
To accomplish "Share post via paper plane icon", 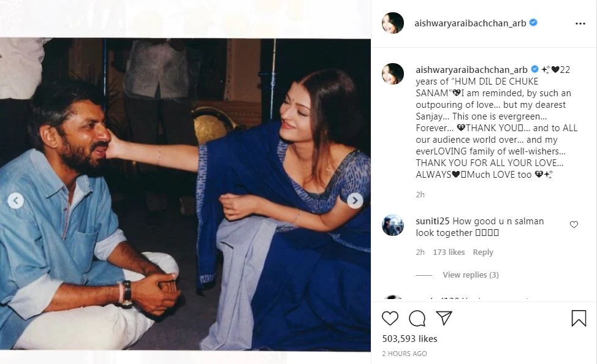I will pos(444,318).
